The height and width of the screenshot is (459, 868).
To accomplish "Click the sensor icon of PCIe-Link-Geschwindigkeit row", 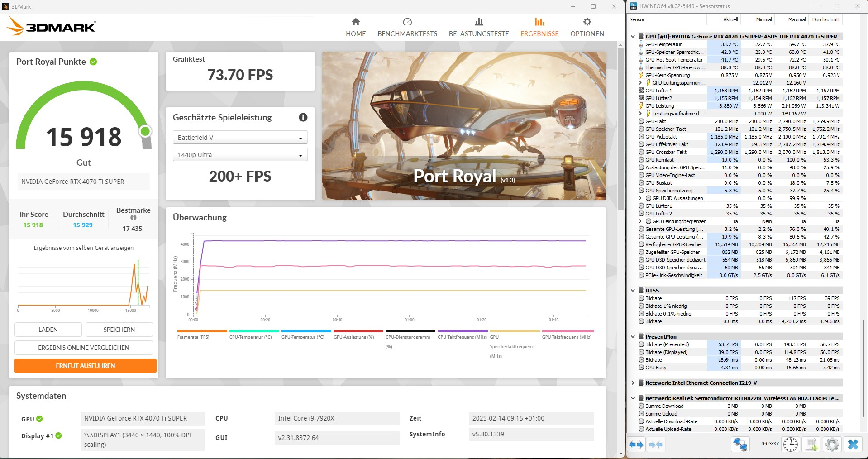I will tap(641, 275).
